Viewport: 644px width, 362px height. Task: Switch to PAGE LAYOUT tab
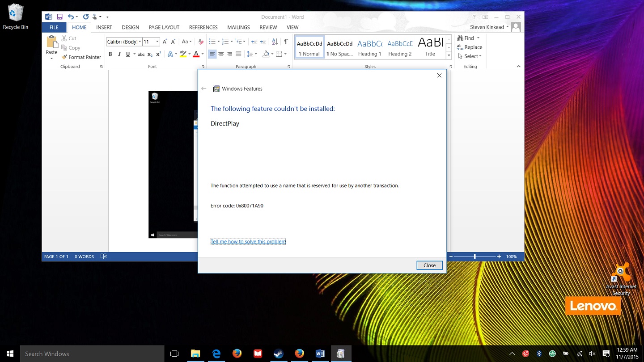point(164,27)
